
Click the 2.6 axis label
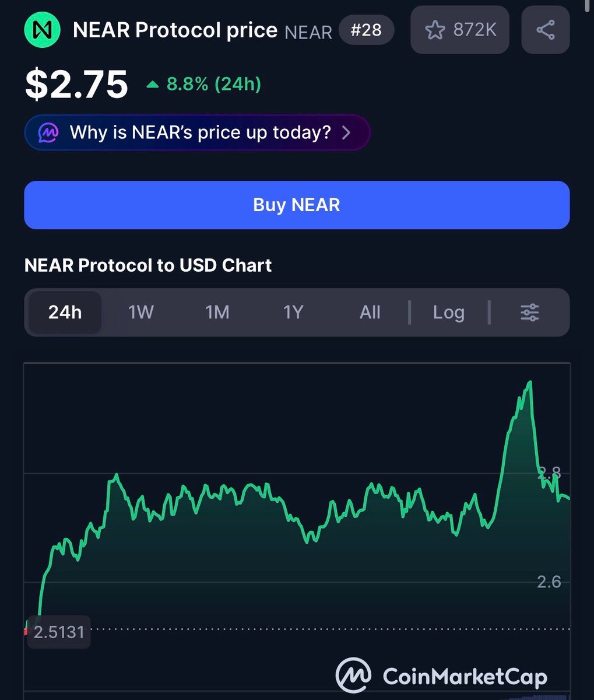pyautogui.click(x=549, y=582)
